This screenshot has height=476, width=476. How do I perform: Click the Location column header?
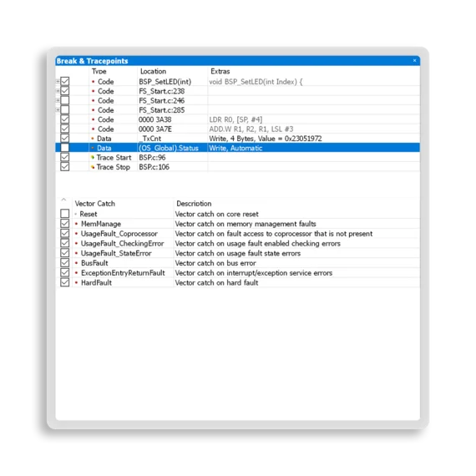pyautogui.click(x=153, y=71)
